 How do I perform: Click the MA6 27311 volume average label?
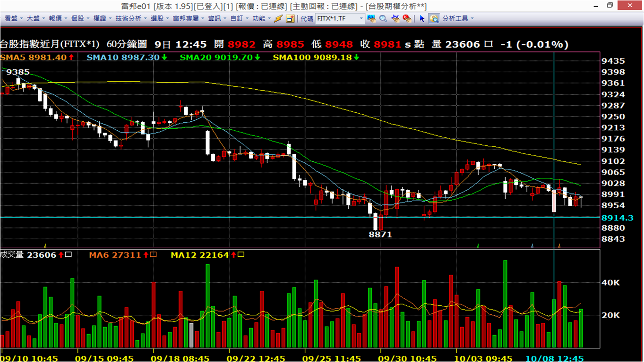pos(123,255)
